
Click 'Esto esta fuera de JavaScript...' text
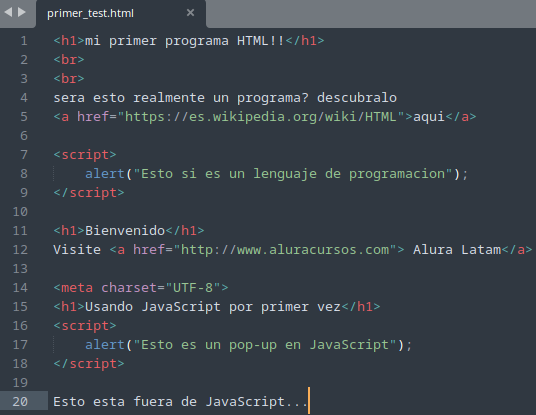[x=180, y=402]
